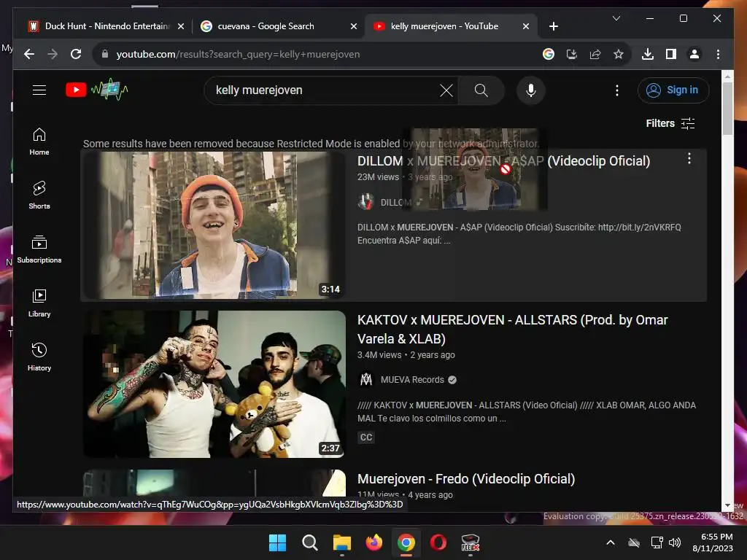
Task: Close the kelly muerejoven YouTube tab
Action: pyautogui.click(x=525, y=27)
